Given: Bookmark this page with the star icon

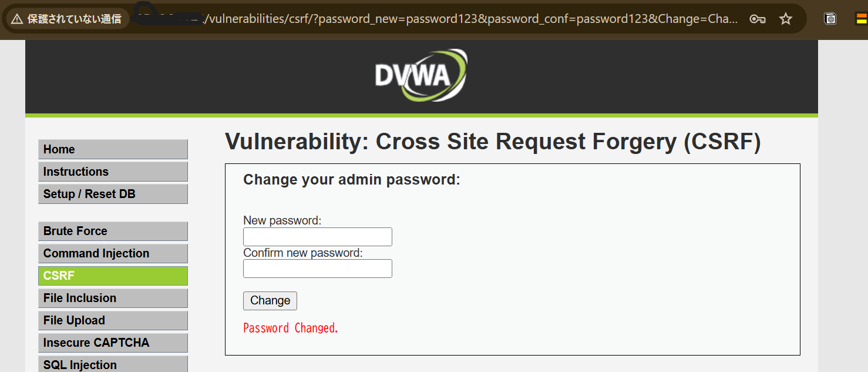Looking at the screenshot, I should click(785, 19).
